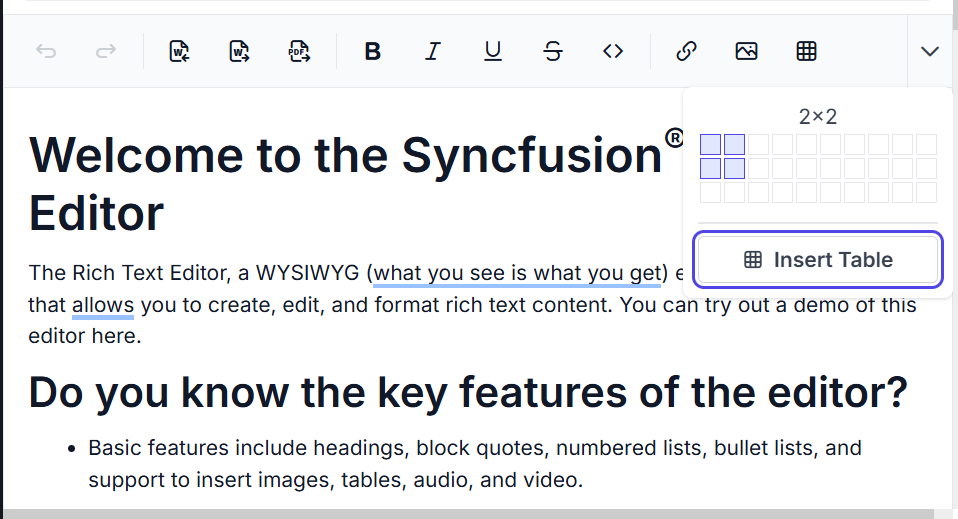Select the top-left cell in the table grid

click(710, 144)
